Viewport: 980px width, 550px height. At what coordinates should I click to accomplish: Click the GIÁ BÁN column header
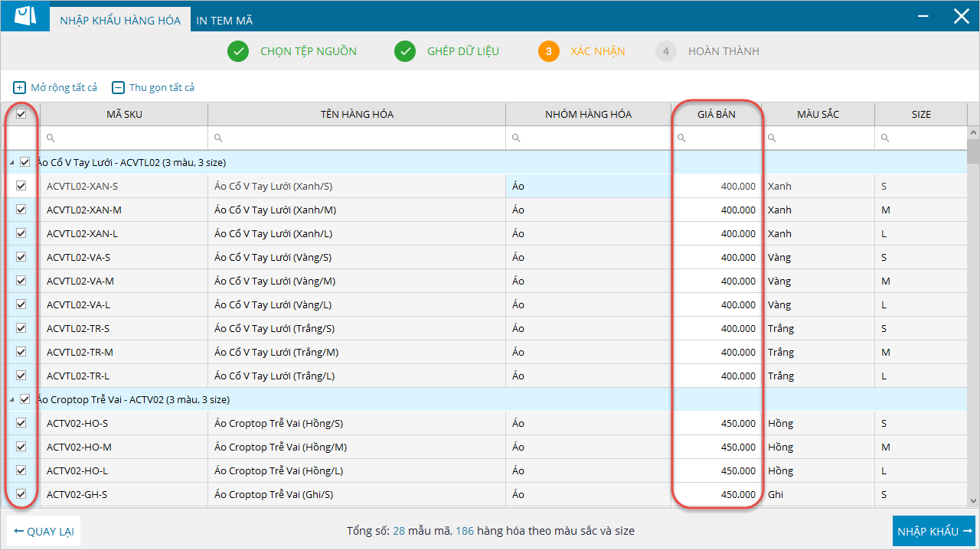tap(716, 114)
